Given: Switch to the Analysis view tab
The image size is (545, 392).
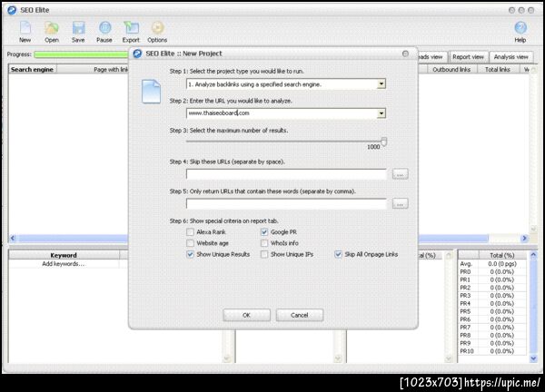Looking at the screenshot, I should point(510,57).
